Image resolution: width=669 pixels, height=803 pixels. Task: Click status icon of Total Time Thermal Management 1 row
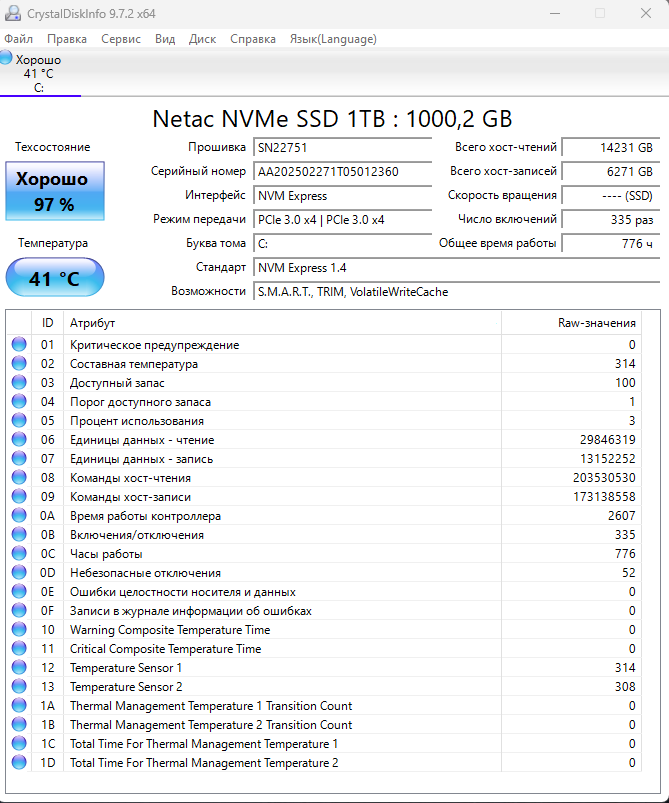point(19,743)
